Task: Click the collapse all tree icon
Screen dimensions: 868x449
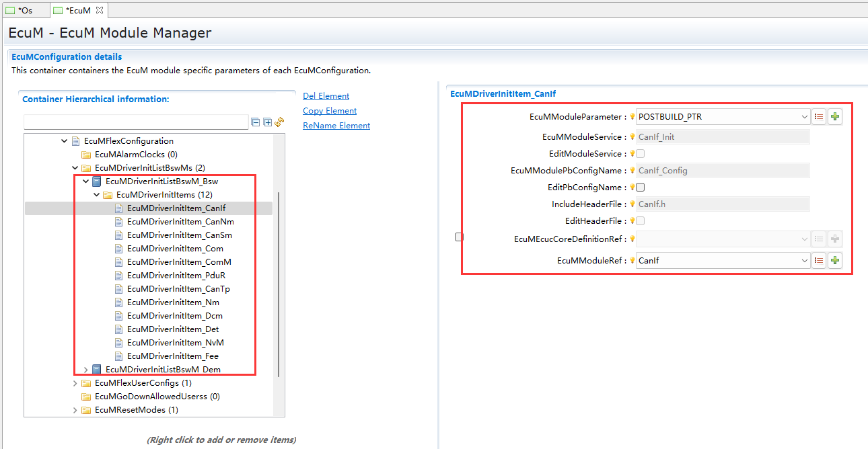Action: pyautogui.click(x=256, y=122)
